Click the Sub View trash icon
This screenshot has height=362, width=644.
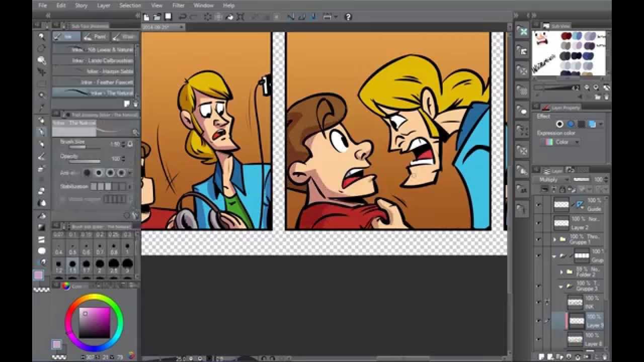(x=607, y=97)
